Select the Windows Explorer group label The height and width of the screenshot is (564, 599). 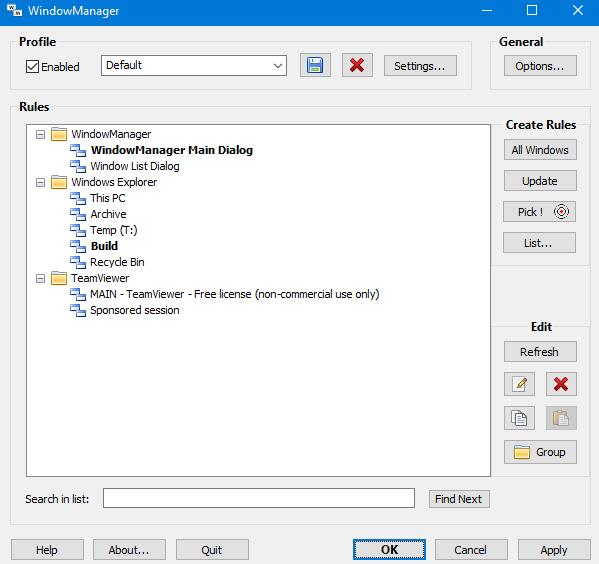114,182
